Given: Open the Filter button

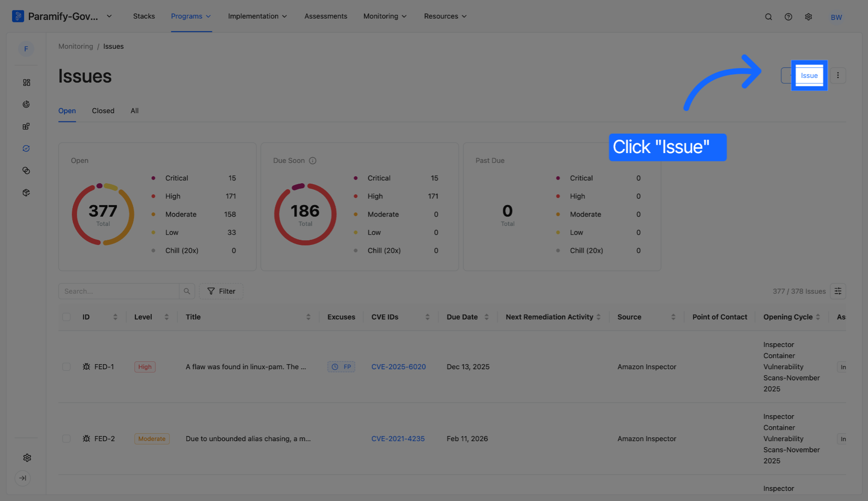Looking at the screenshot, I should click(221, 291).
